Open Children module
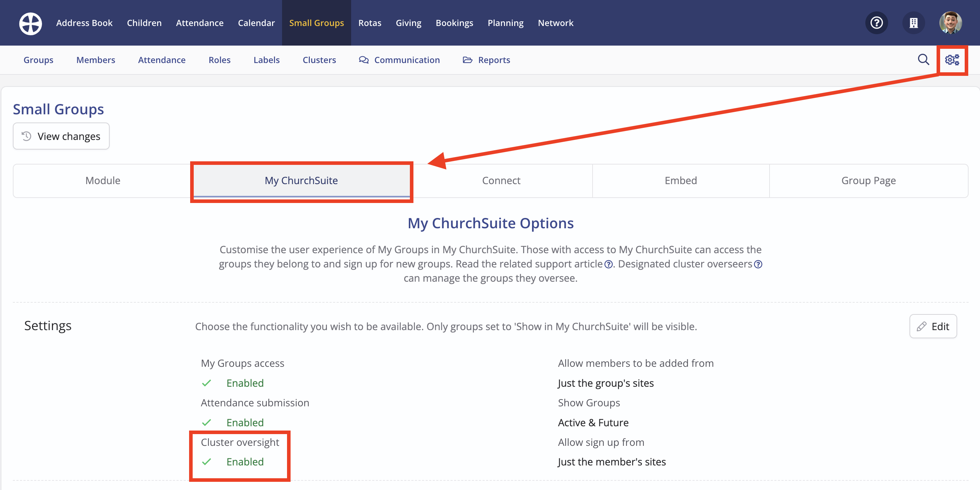This screenshot has height=490, width=980. pos(144,23)
